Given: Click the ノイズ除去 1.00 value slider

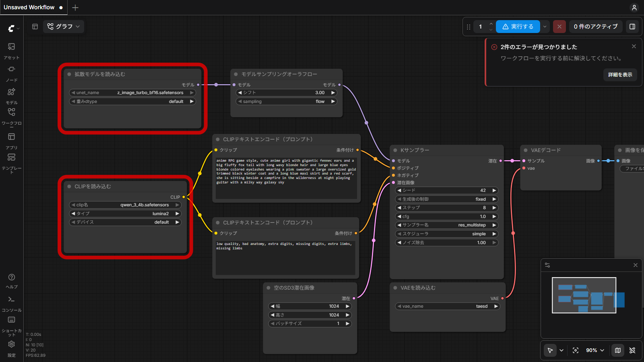Looking at the screenshot, I should click(x=447, y=243).
